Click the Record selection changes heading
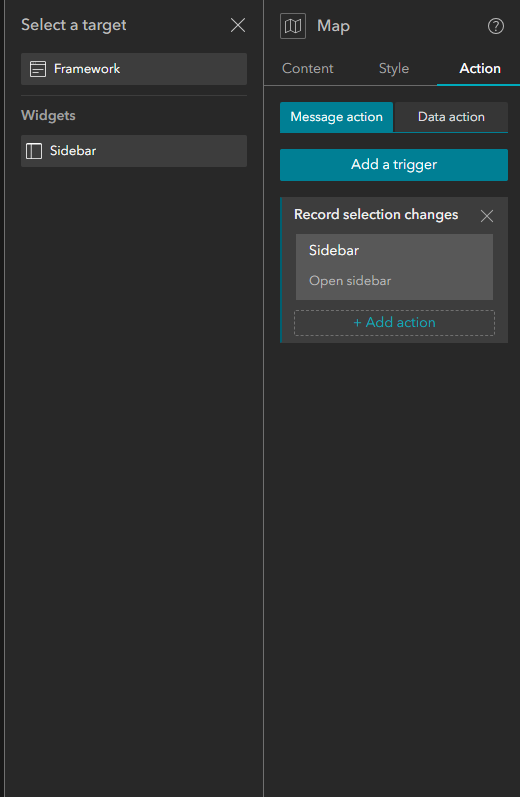520x797 pixels. (376, 214)
